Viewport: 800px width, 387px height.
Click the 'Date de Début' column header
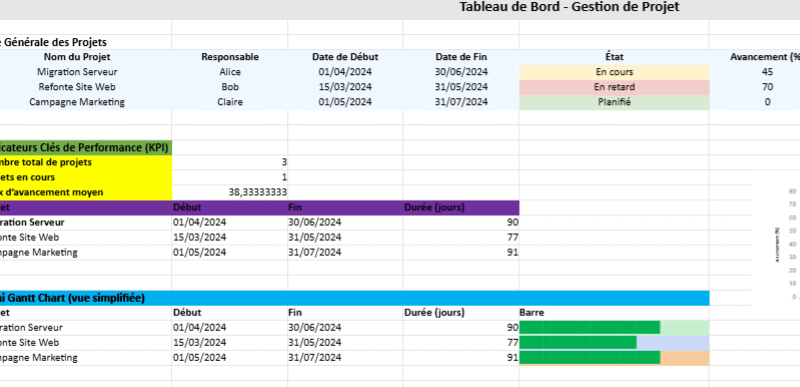[345, 57]
